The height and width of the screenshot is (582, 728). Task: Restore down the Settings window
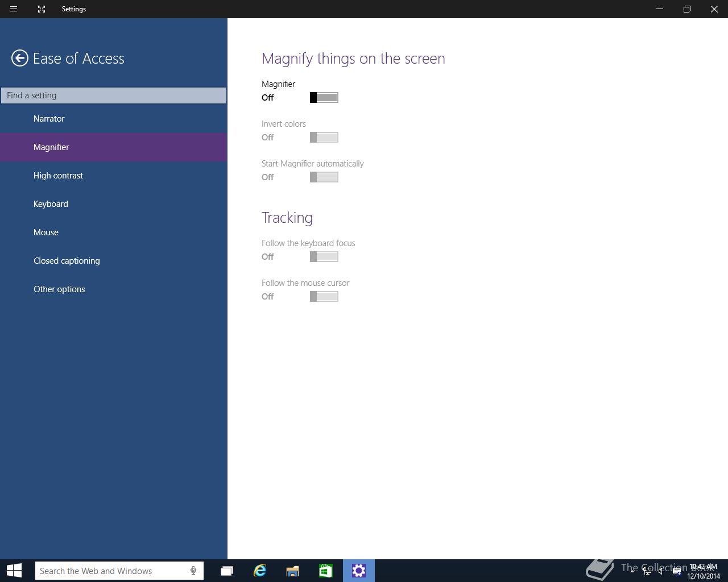pos(687,9)
